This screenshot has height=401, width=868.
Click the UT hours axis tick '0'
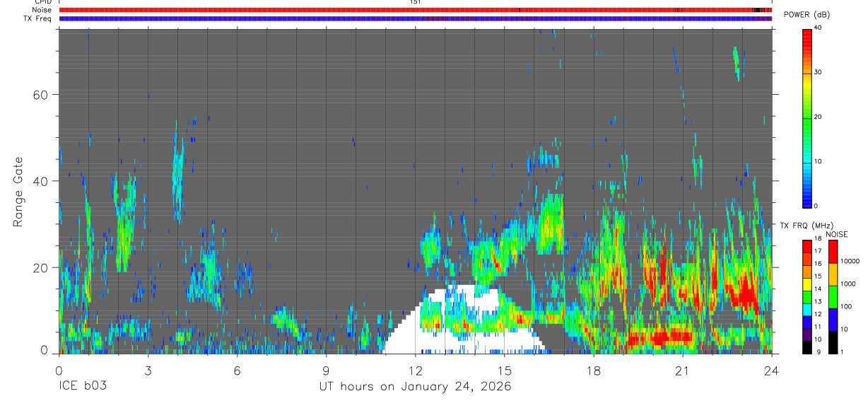[x=59, y=370]
